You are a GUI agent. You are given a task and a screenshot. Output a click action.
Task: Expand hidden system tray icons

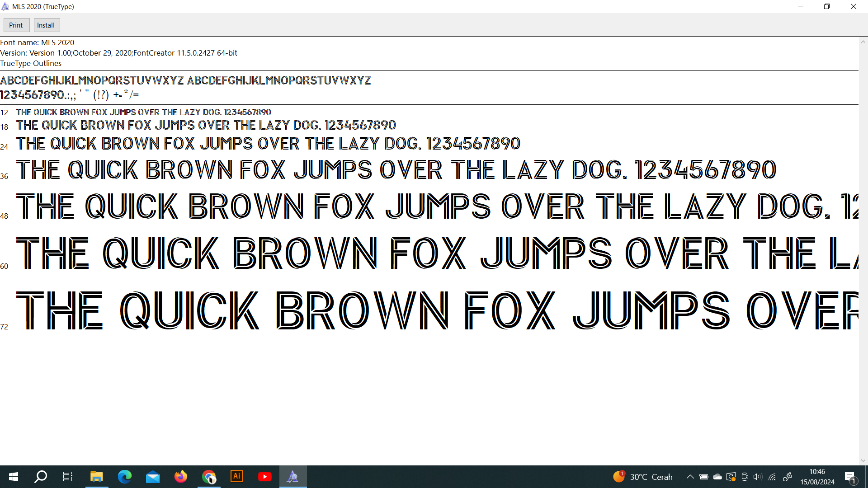(x=690, y=477)
